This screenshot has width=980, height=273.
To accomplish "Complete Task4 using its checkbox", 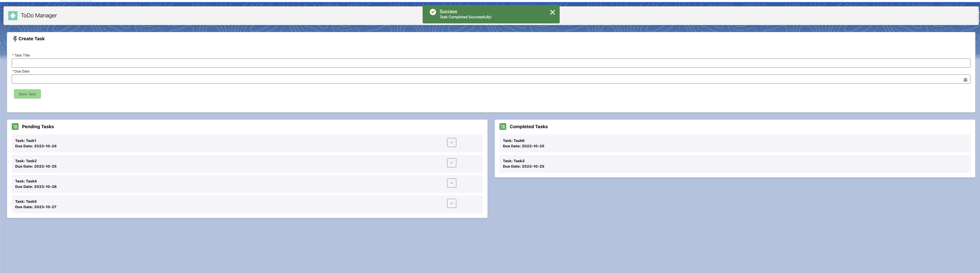I will pos(451,183).
